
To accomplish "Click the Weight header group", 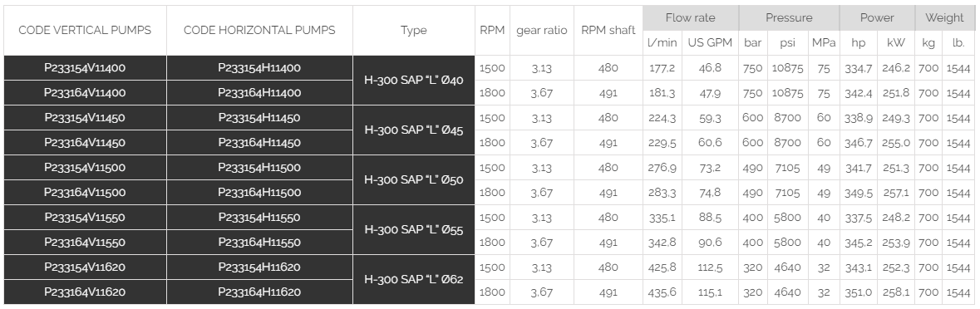I will (x=944, y=18).
